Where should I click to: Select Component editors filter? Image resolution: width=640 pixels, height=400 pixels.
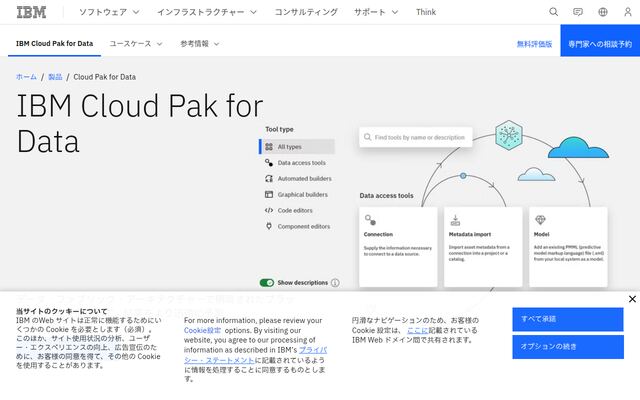click(297, 226)
